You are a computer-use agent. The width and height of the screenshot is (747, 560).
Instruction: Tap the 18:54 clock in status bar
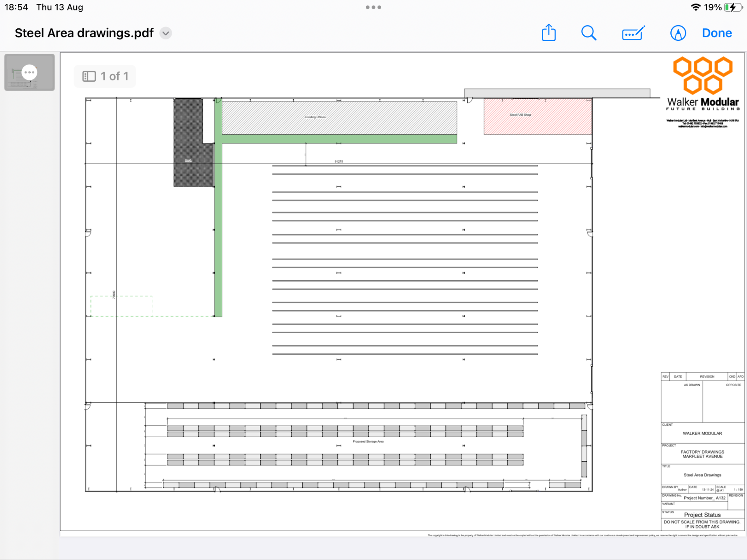tap(16, 7)
